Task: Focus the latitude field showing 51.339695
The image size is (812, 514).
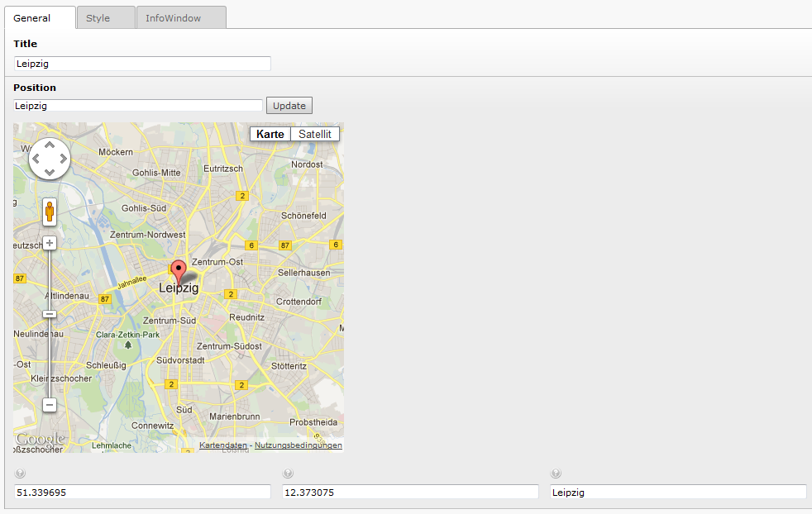Action: [142, 492]
